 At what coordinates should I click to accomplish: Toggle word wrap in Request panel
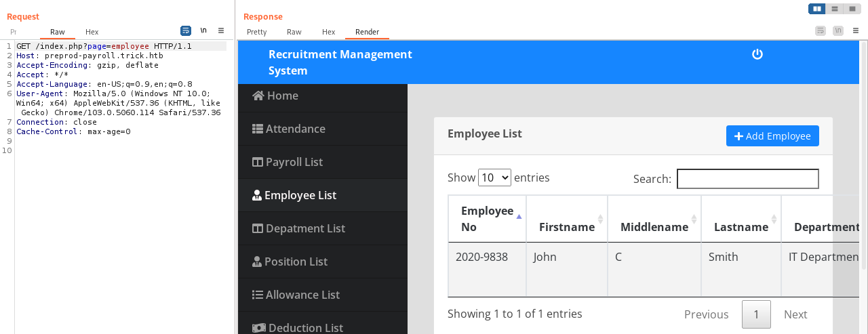186,30
